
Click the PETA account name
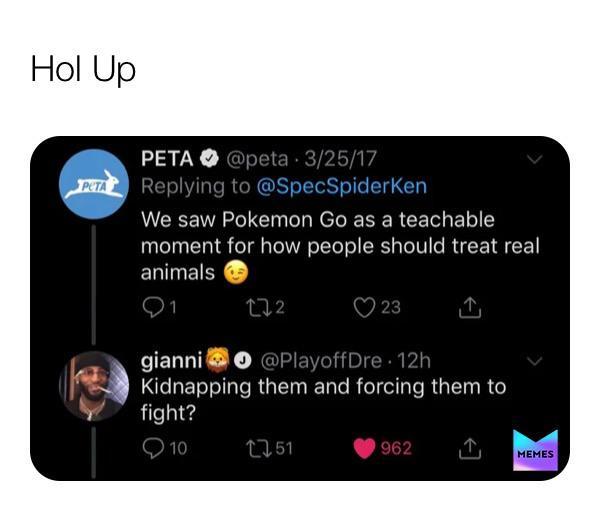167,158
